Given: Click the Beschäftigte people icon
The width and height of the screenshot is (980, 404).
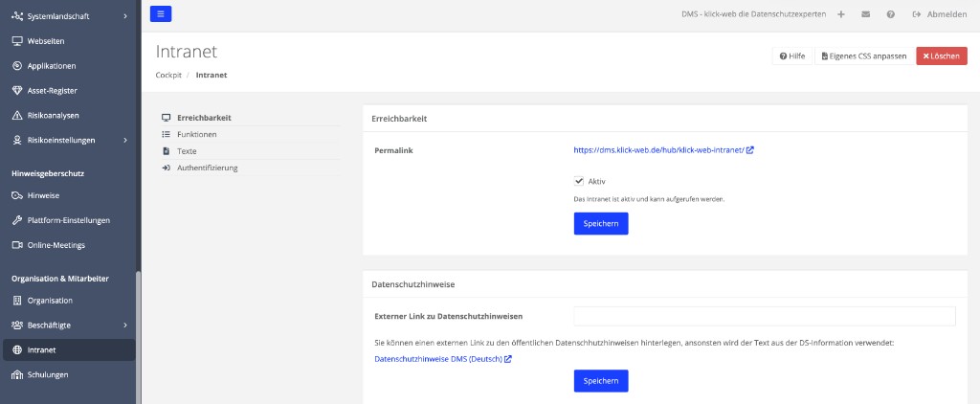Looking at the screenshot, I should point(17,325).
